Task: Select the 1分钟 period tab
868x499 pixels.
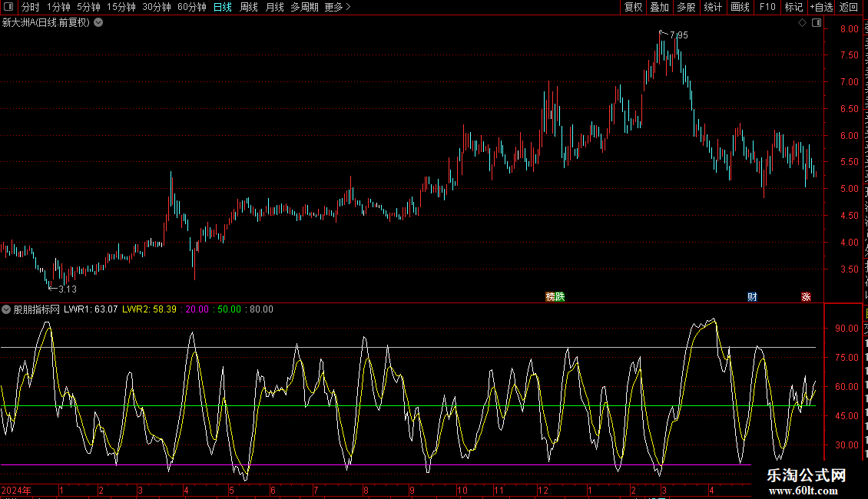Action: click(x=58, y=7)
